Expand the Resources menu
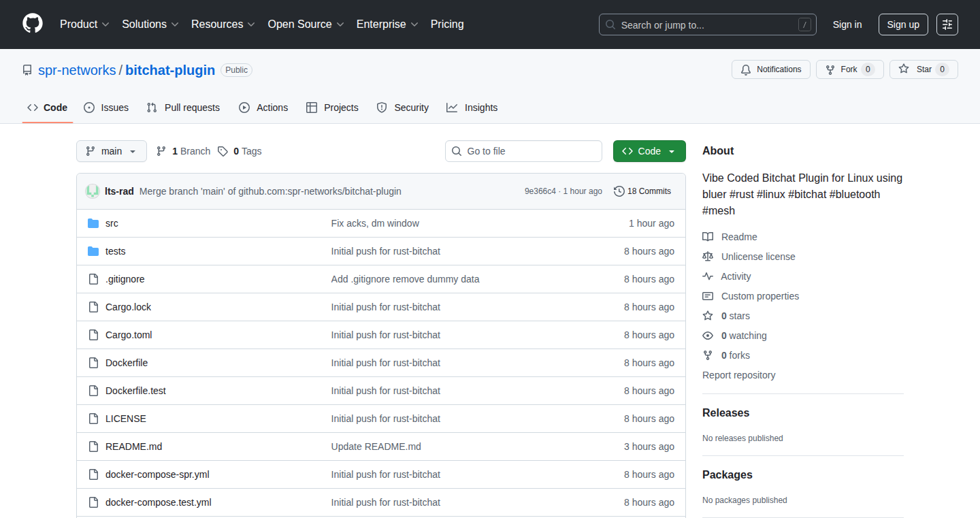This screenshot has height=518, width=980. tap(223, 25)
